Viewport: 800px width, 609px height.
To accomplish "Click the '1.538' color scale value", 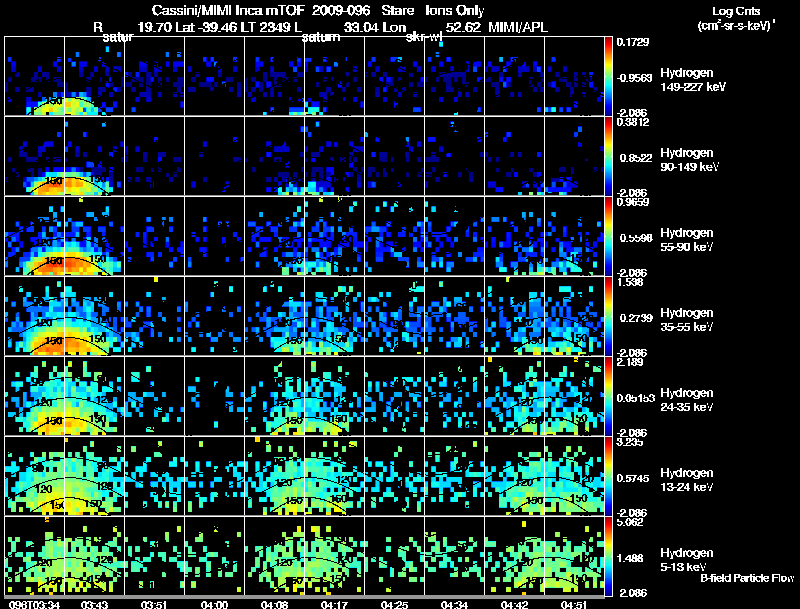I will (x=630, y=282).
